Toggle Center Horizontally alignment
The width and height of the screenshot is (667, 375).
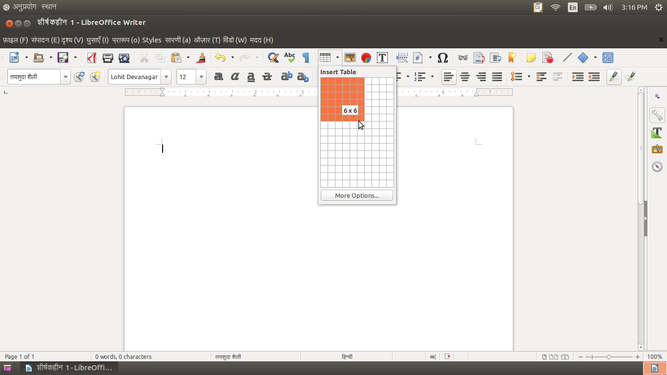click(465, 77)
